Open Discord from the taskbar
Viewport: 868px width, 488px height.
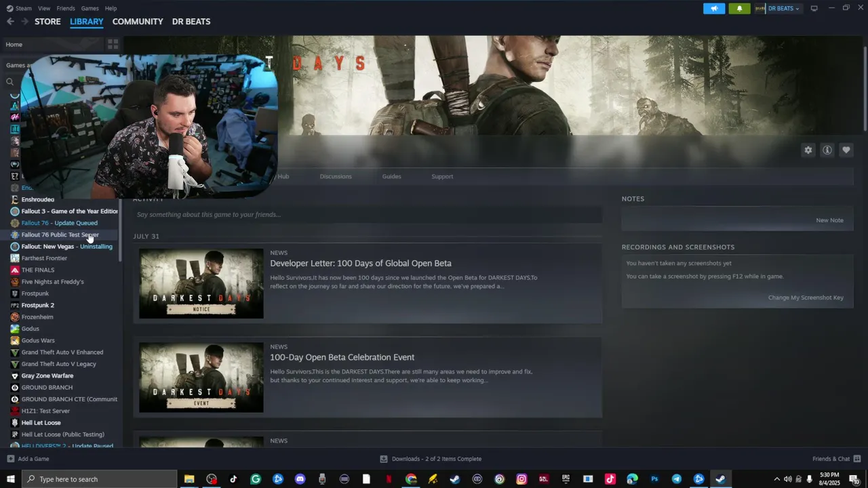point(300,479)
